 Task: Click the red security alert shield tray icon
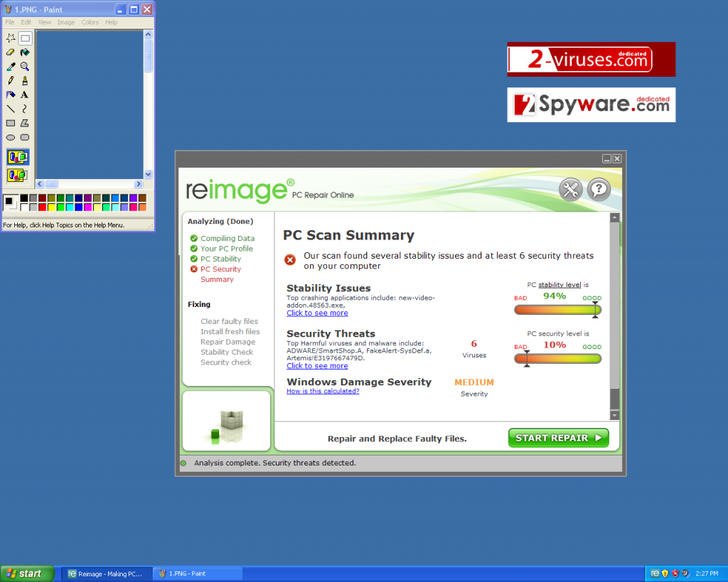coord(675,573)
